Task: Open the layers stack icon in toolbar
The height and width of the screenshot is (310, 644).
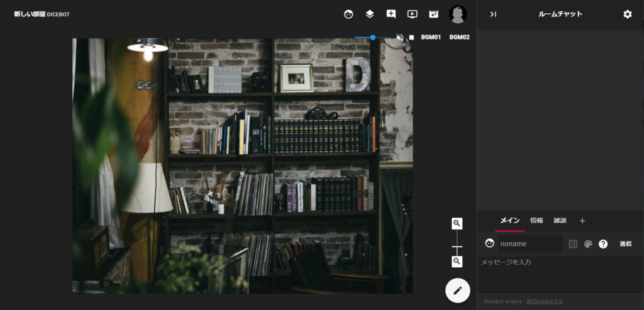Action: point(370,14)
